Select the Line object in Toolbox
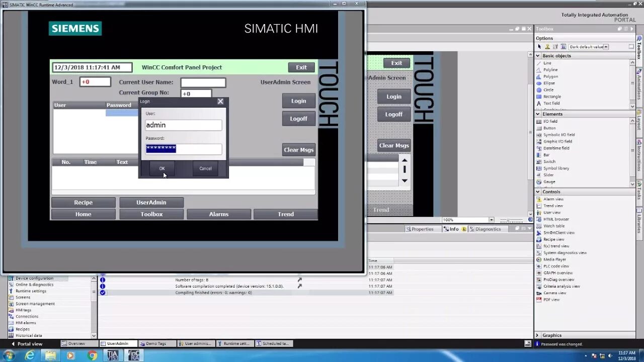Screen dimensions: 644x362 click(x=547, y=63)
